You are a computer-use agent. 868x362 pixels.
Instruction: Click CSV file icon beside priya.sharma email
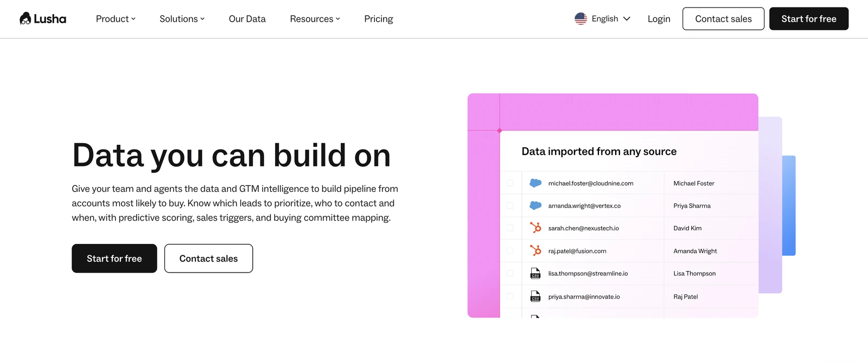tap(535, 296)
